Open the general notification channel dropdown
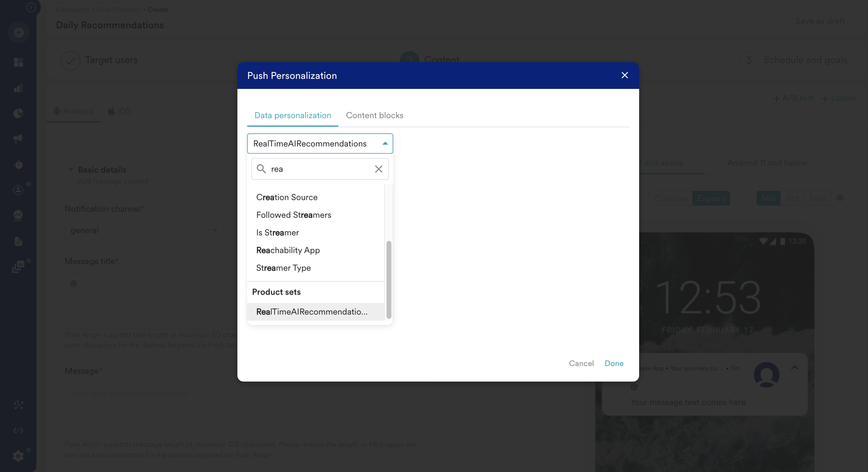Viewport: 868px width, 472px height. [x=143, y=230]
